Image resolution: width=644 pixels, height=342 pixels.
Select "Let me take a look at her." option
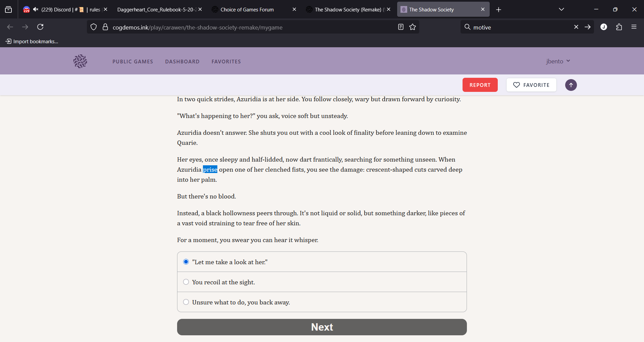[x=322, y=262]
